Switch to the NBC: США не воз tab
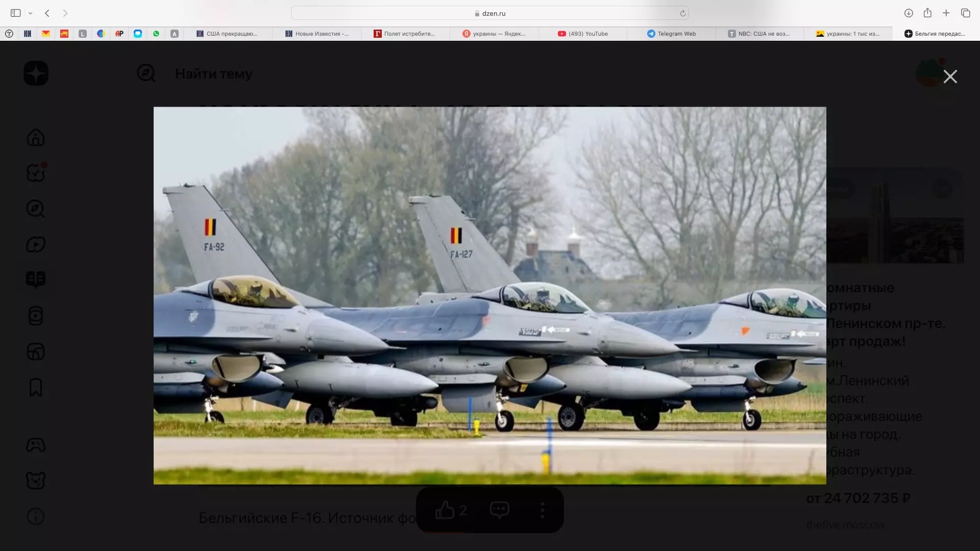 761,34
